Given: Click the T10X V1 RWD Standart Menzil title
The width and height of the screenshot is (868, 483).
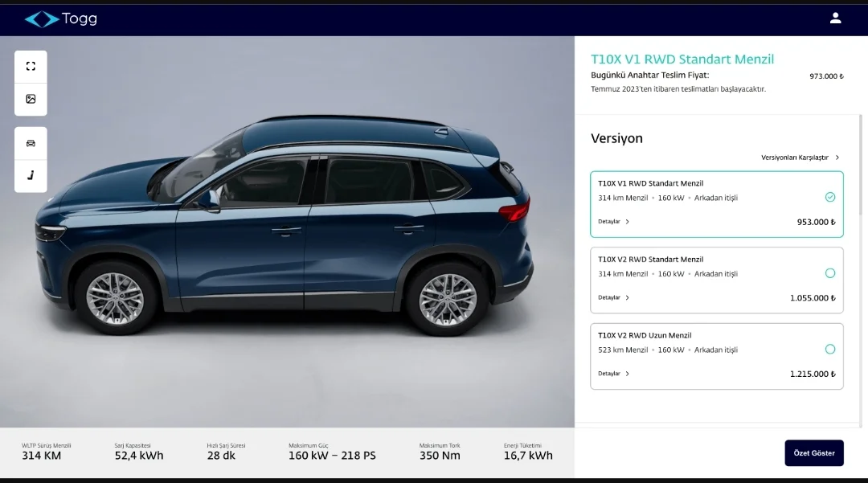Looking at the screenshot, I should 682,59.
